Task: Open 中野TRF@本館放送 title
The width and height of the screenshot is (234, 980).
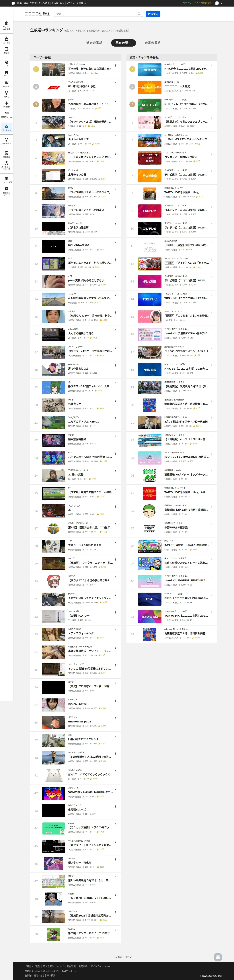Action: click(x=176, y=527)
